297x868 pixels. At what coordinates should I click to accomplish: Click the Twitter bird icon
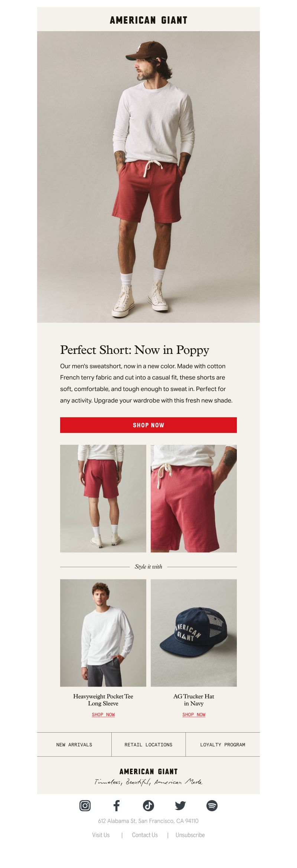tap(180, 805)
